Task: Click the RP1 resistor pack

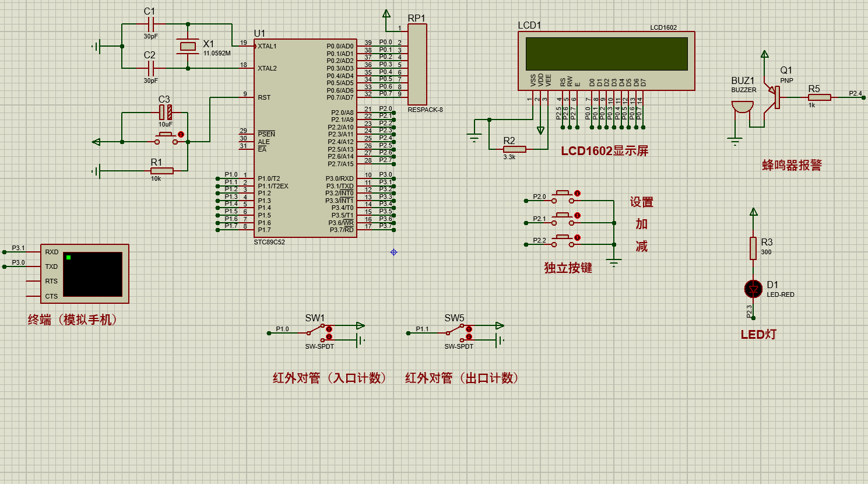Action: [x=417, y=64]
